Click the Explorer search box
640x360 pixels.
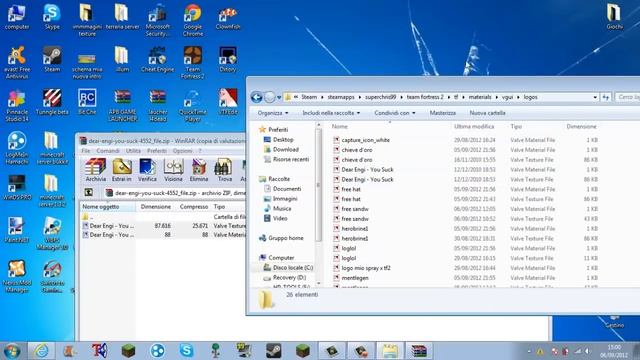coord(627,97)
